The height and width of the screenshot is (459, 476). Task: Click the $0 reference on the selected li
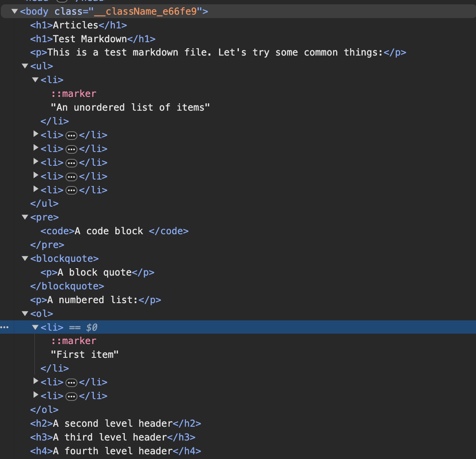tap(92, 327)
